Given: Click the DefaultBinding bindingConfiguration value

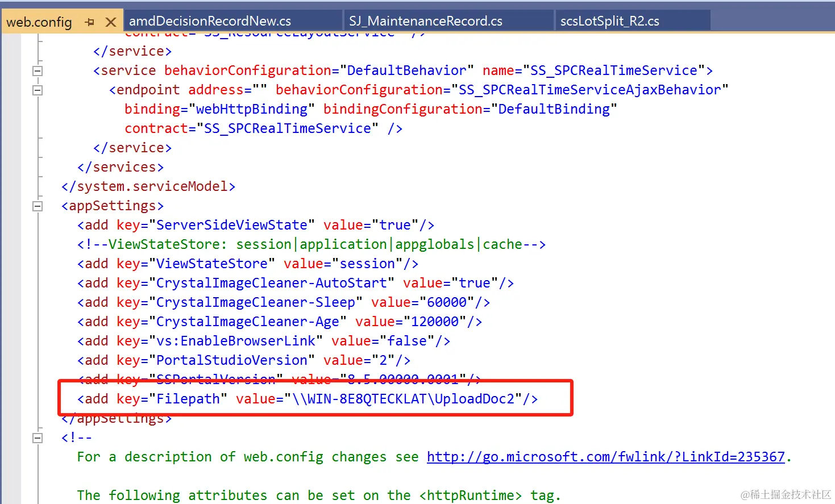Looking at the screenshot, I should click(x=554, y=109).
